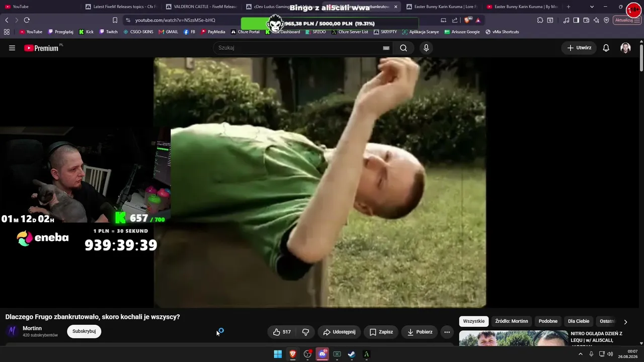Click the system tray volume icon
The image size is (644, 362).
610,354
